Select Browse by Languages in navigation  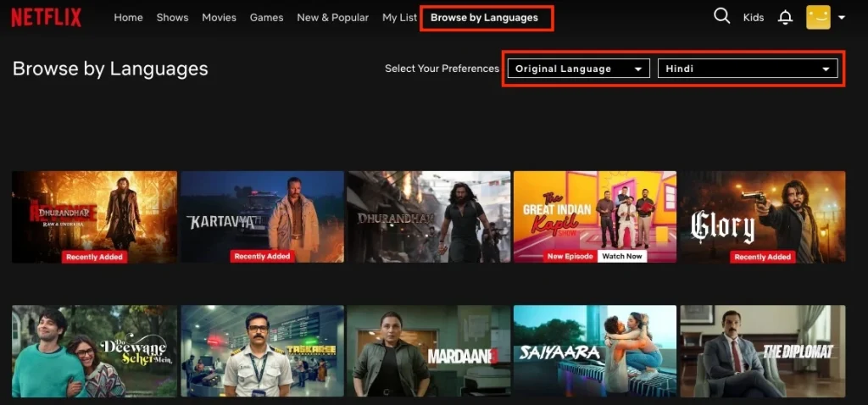[x=484, y=18]
